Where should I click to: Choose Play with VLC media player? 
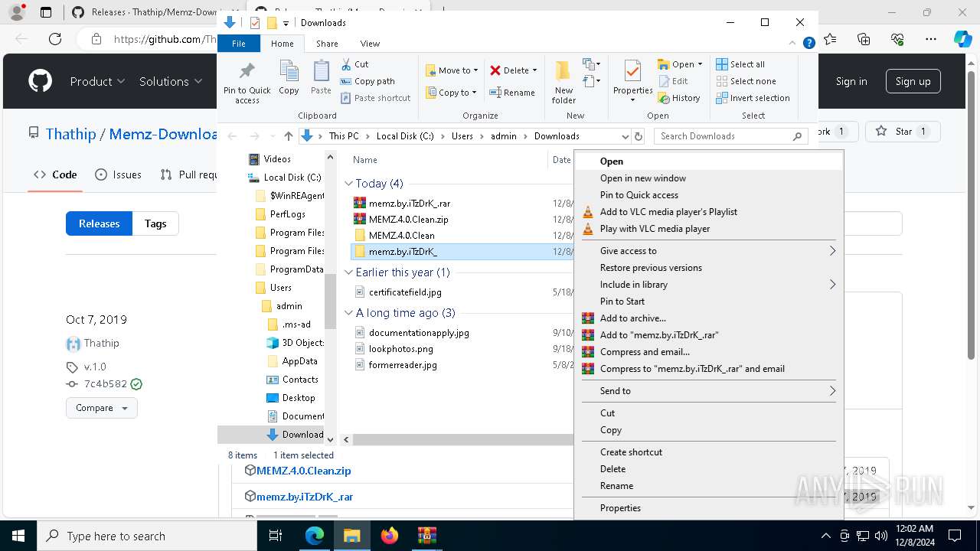tap(709, 229)
